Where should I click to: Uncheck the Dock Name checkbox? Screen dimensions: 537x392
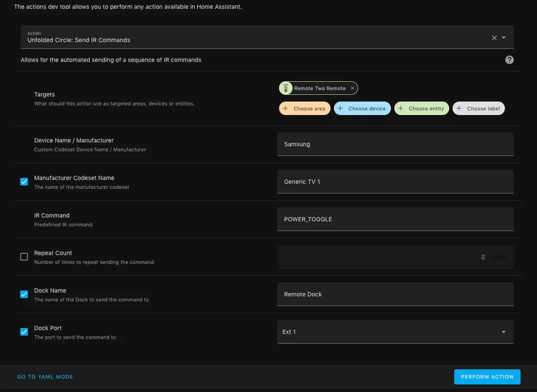point(24,295)
